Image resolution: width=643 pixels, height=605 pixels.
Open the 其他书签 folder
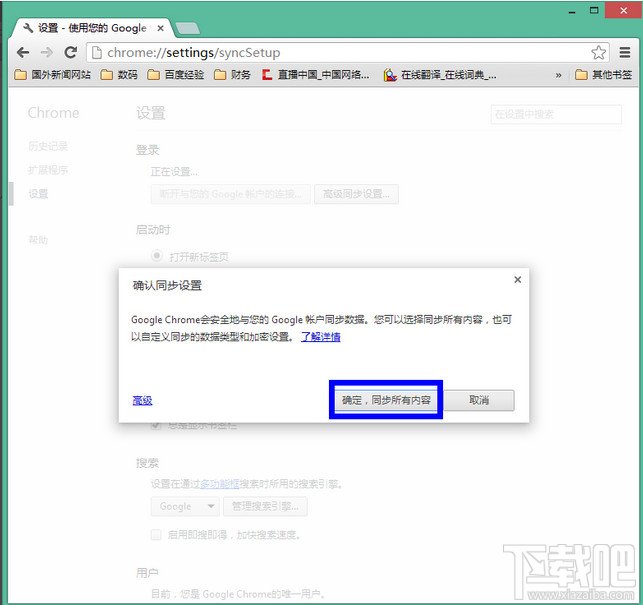click(x=603, y=75)
